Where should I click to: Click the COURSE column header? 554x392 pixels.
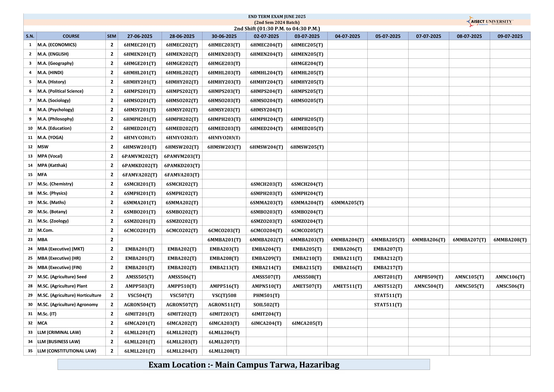[71, 36]
